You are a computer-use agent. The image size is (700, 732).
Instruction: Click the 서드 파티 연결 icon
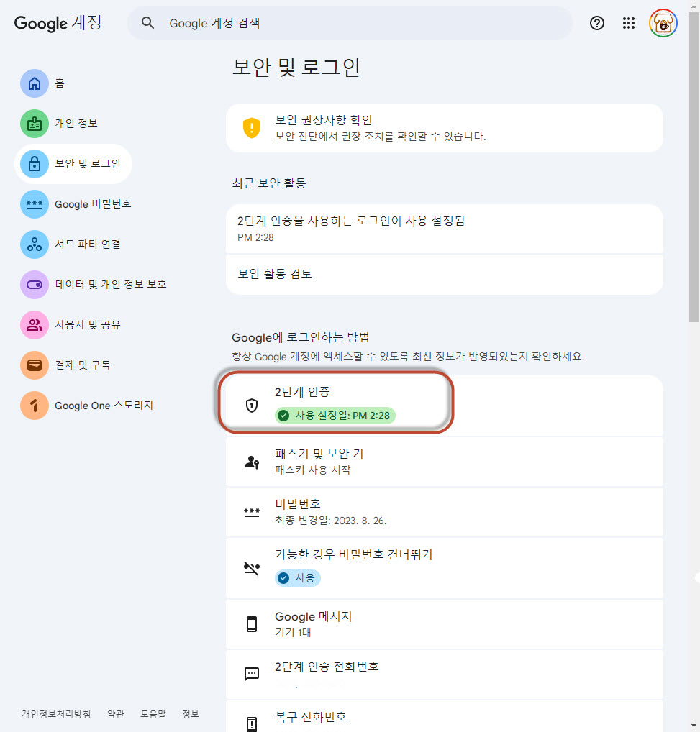pos(34,244)
